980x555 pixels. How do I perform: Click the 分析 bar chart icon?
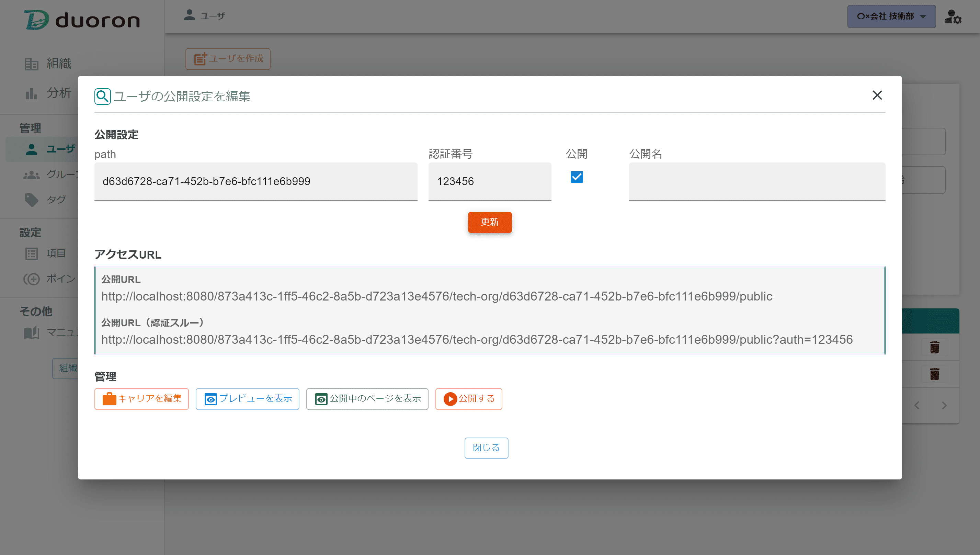(x=31, y=93)
